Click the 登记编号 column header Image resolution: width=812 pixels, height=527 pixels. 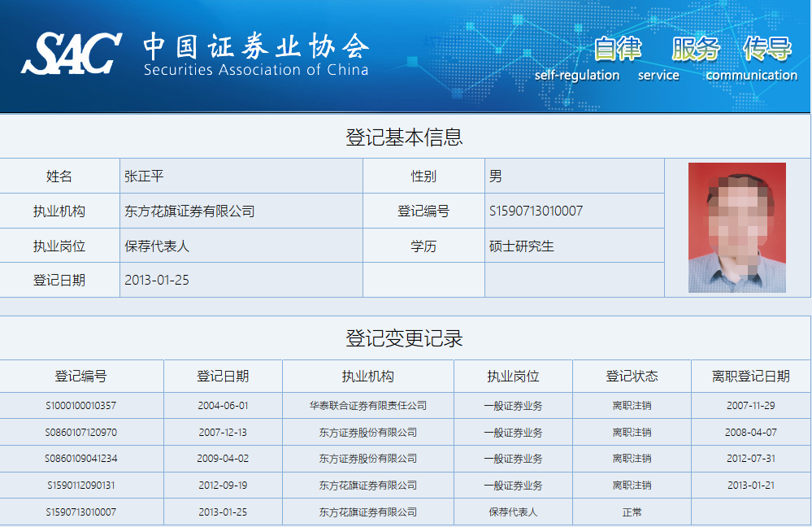[x=80, y=377]
